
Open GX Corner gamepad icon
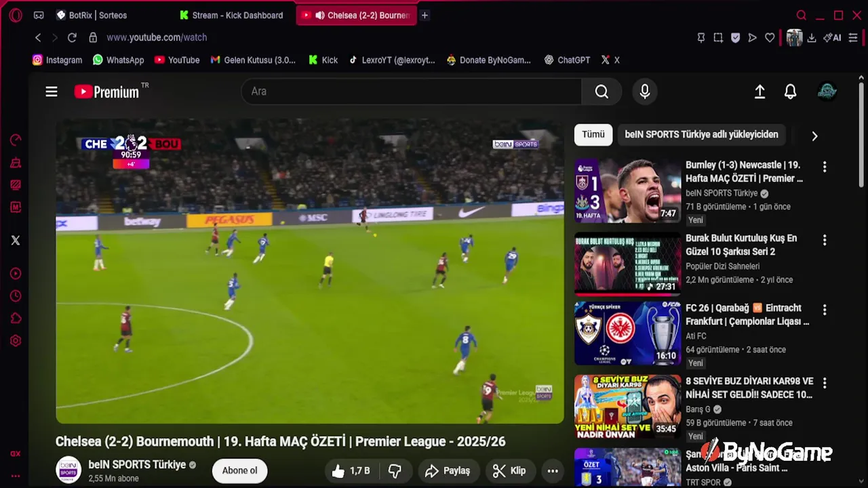39,15
